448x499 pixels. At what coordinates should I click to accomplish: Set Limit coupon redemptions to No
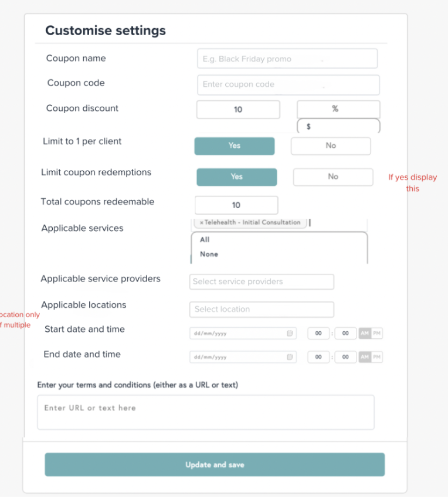[333, 176]
